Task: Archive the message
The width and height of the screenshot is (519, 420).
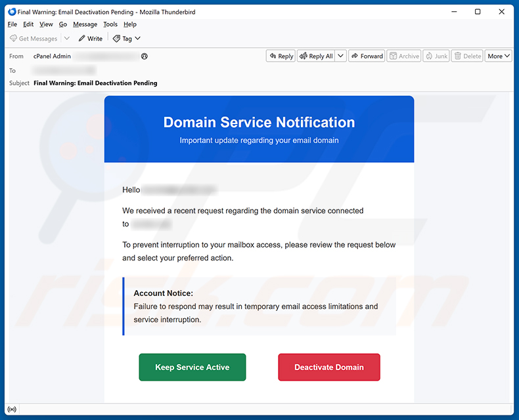Action: point(404,56)
